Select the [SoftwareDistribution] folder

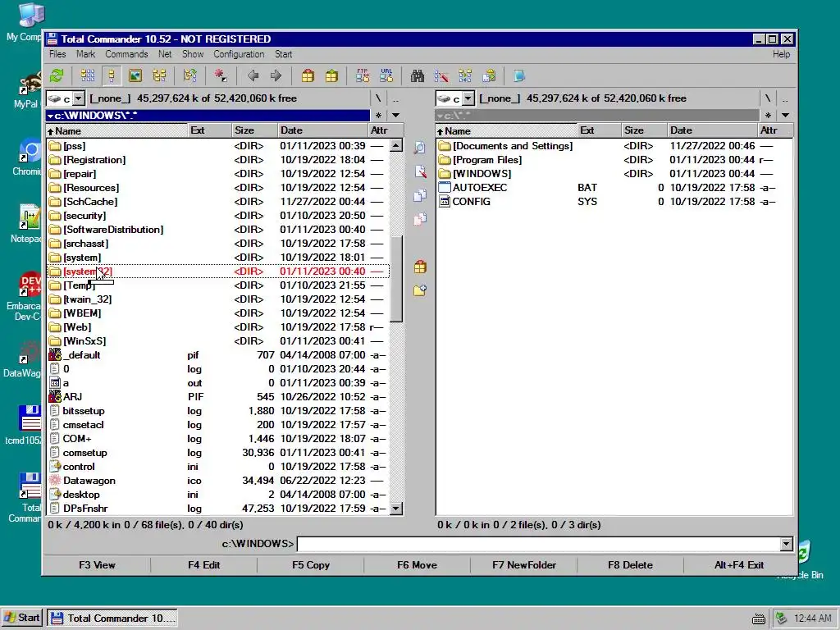(218, 230)
